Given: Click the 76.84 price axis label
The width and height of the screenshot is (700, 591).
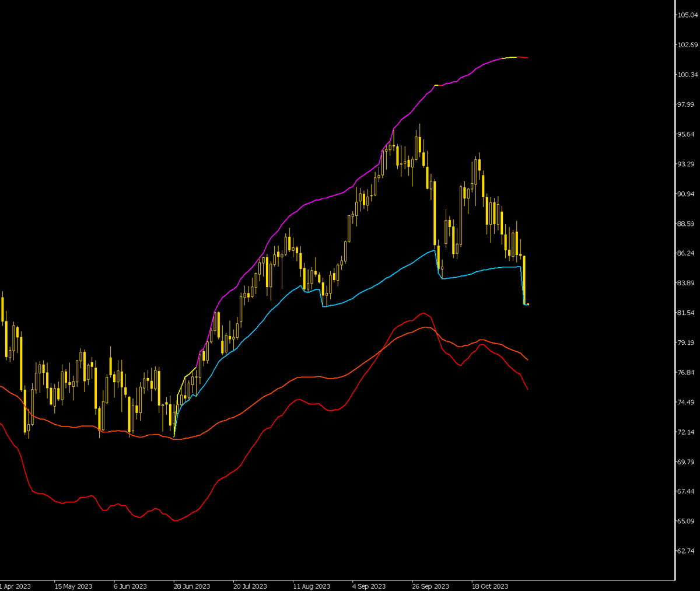Looking at the screenshot, I should click(686, 372).
